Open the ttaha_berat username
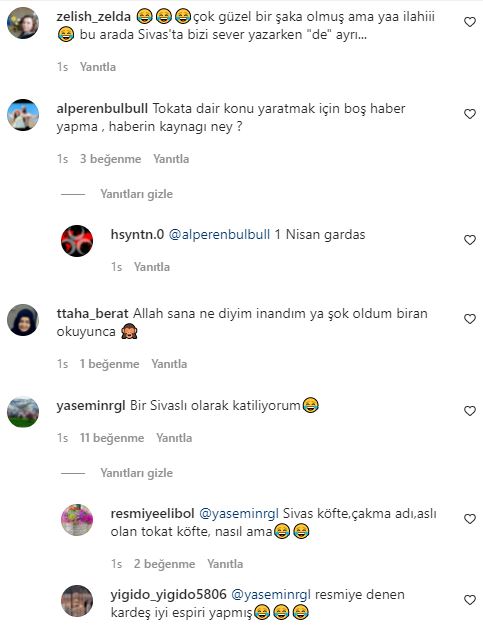The height and width of the screenshot is (639, 483). (x=93, y=314)
